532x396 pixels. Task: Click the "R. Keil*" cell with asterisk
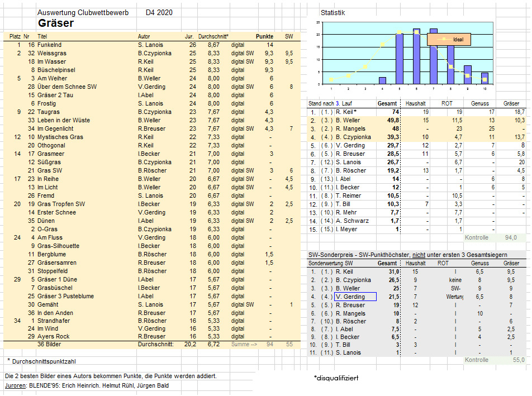click(346, 112)
